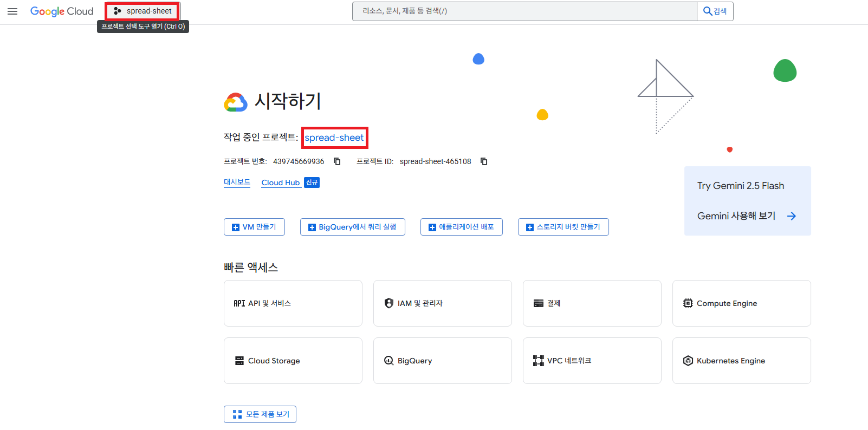Screen dimensions: 868x430
Task: Click the 시작하기 heading
Action: pyautogui.click(x=288, y=101)
